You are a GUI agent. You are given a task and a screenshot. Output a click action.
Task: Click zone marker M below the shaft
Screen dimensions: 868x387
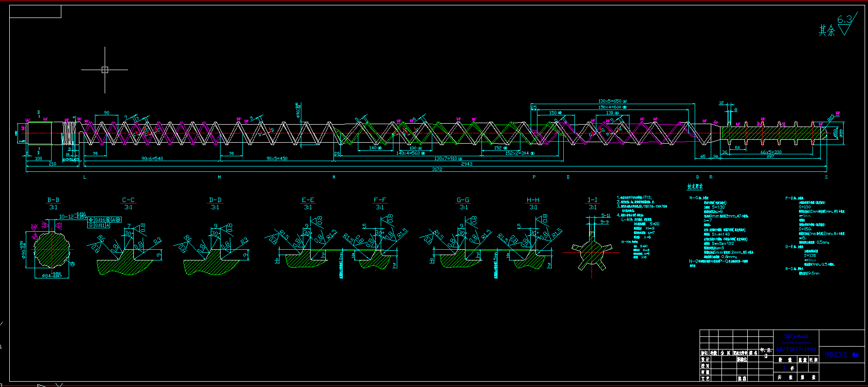click(219, 177)
